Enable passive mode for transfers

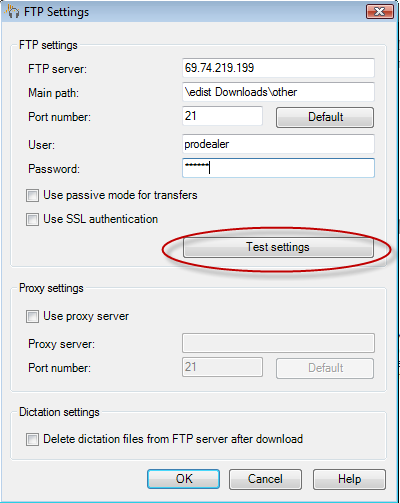pyautogui.click(x=32, y=196)
